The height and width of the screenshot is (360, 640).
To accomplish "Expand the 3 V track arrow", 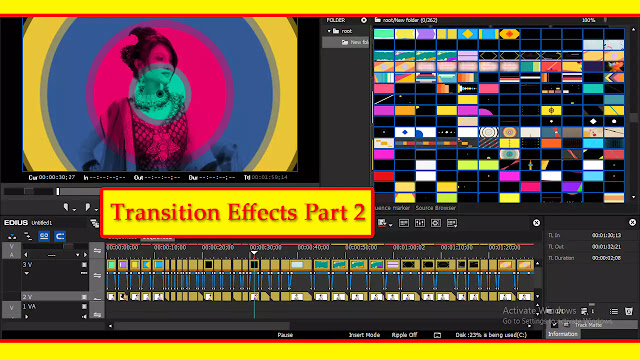I will (27, 273).
